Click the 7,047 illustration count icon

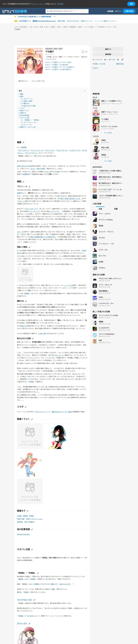[x=110, y=59]
